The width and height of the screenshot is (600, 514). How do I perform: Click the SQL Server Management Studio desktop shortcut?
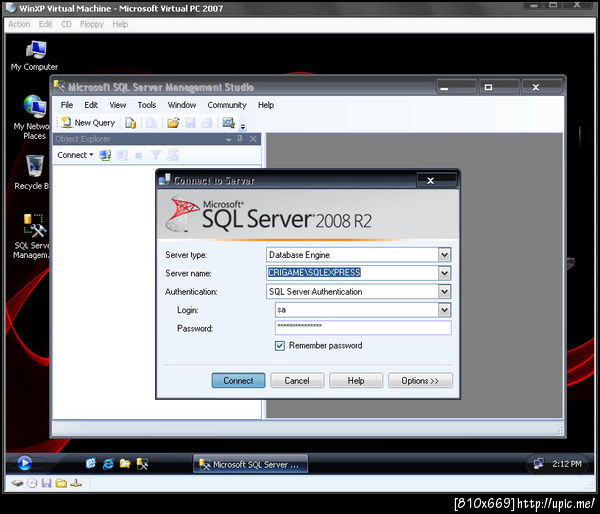pyautogui.click(x=34, y=237)
